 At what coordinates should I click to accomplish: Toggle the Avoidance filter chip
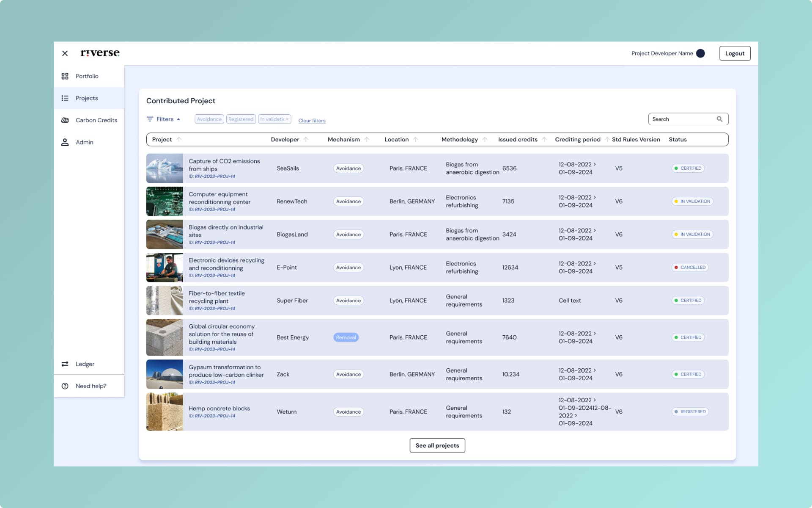pos(209,119)
